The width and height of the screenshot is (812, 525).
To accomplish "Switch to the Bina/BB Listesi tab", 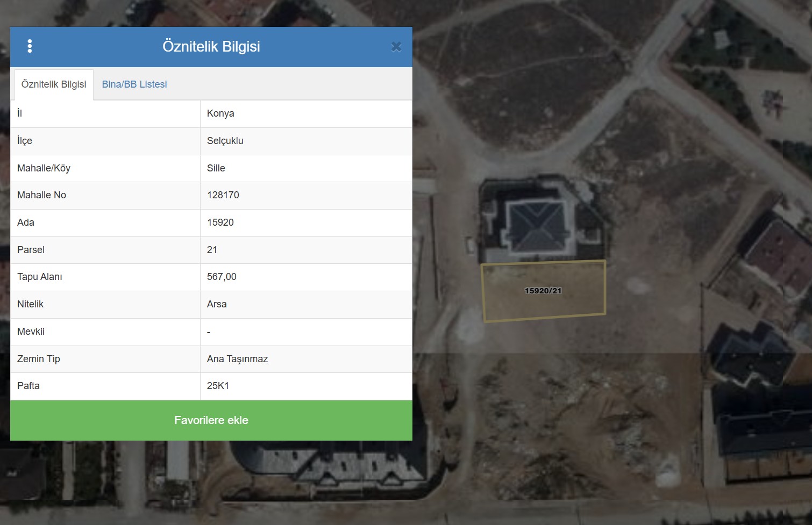I will (x=134, y=84).
